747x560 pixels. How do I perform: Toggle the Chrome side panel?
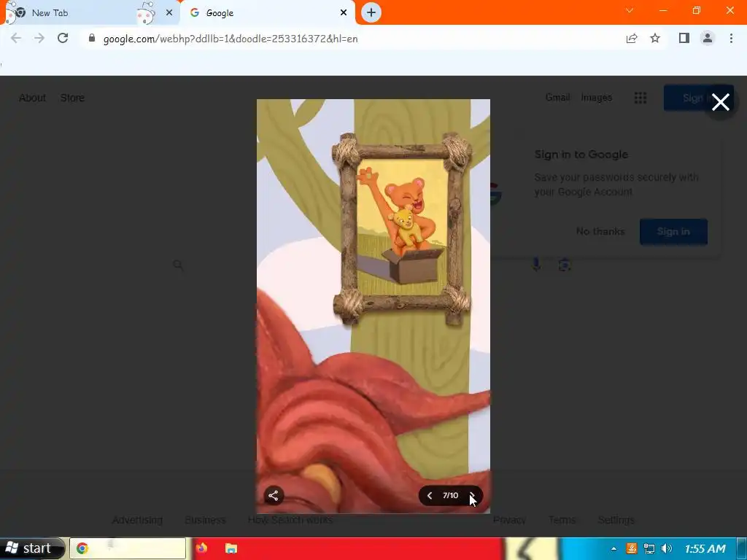(x=684, y=38)
